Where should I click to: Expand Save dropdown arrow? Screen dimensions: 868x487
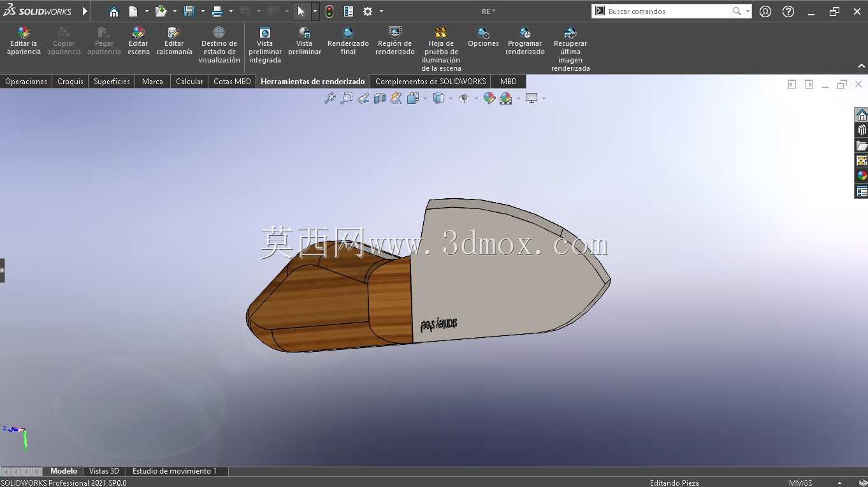203,11
